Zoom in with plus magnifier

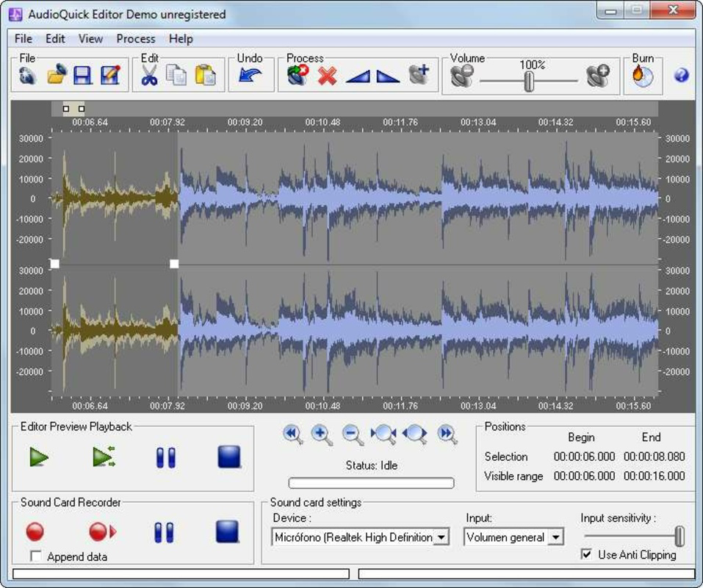click(x=322, y=434)
